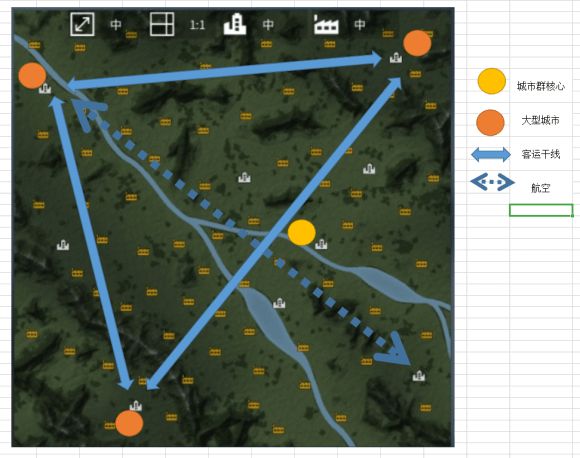This screenshot has height=458, width=580.
Task: Select the dashed double-arrow legend shape for 航空
Action: pyautogui.click(x=492, y=182)
